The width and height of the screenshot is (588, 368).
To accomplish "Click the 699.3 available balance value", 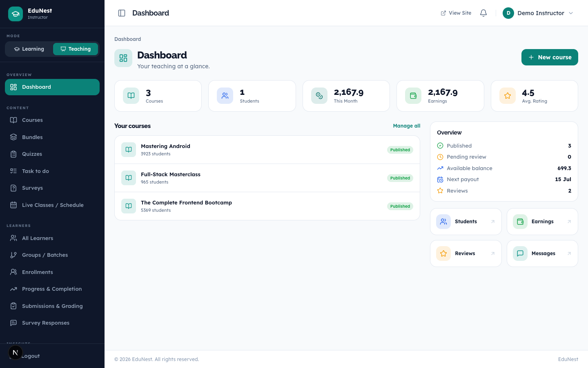I will [564, 168].
